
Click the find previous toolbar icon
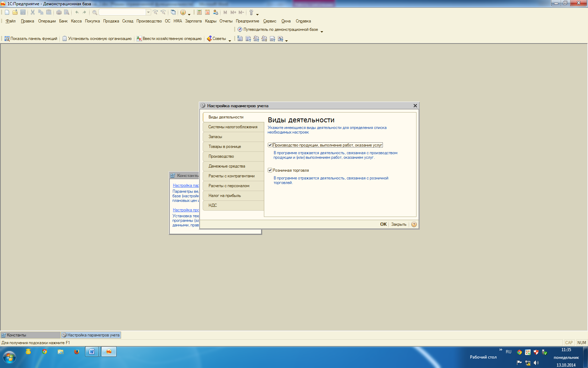click(x=163, y=12)
